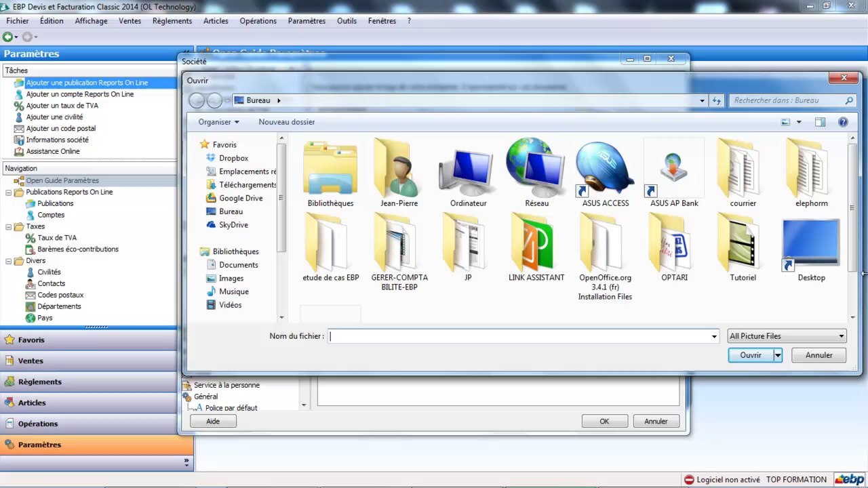Open the view options dropdown arrow
This screenshot has height=488, width=868.
[x=799, y=122]
